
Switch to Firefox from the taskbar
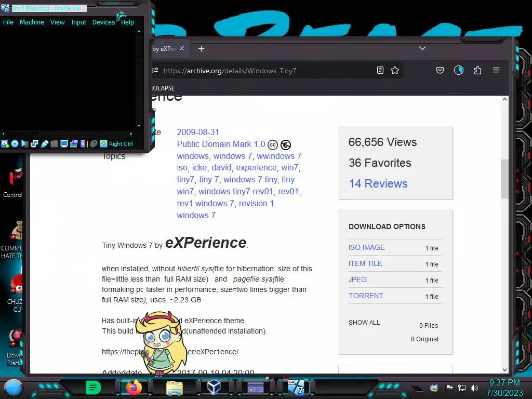point(134,388)
